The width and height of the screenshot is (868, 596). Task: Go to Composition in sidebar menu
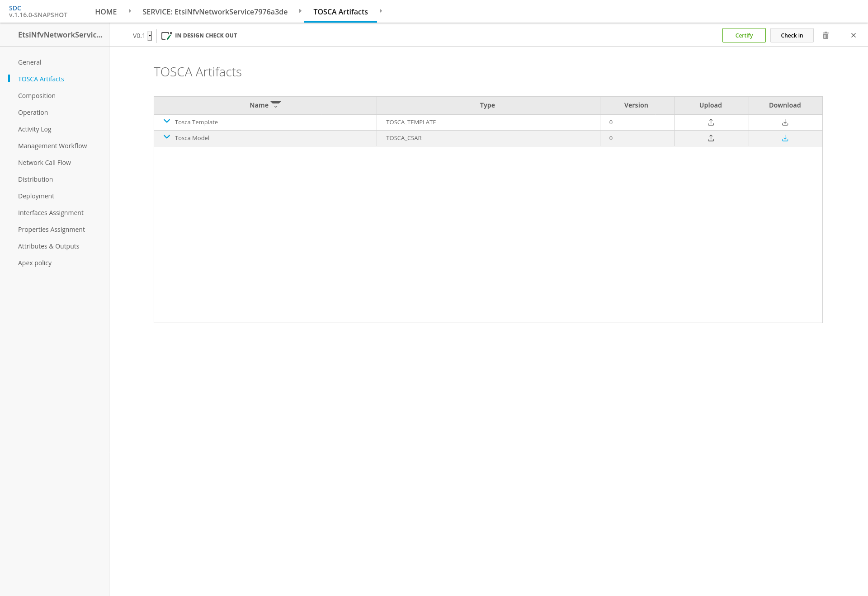[37, 96]
